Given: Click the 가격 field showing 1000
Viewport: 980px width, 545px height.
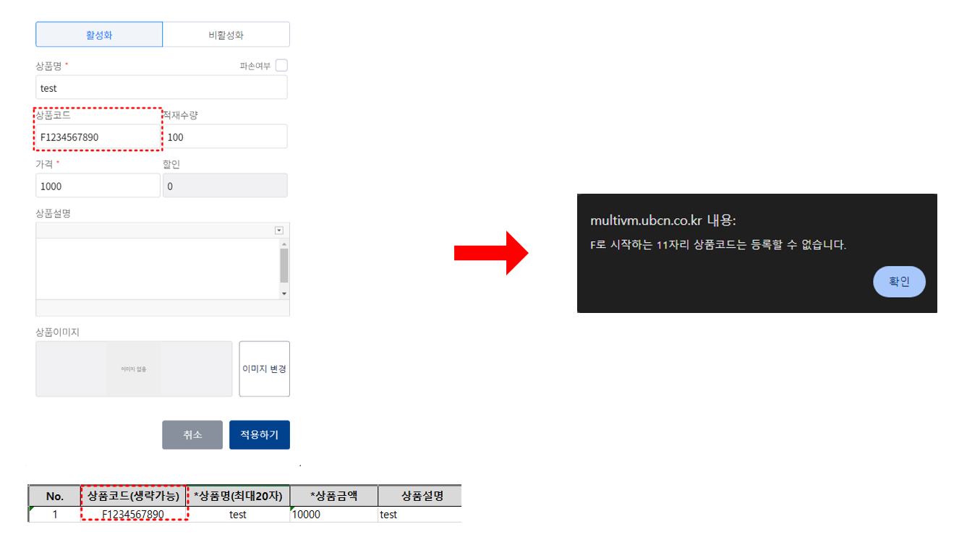Looking at the screenshot, I should [x=98, y=185].
